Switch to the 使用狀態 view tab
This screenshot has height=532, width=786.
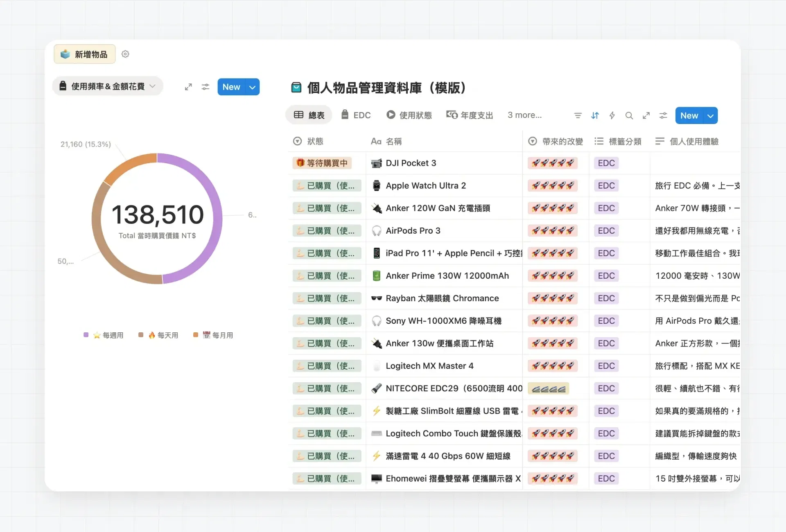tap(409, 115)
